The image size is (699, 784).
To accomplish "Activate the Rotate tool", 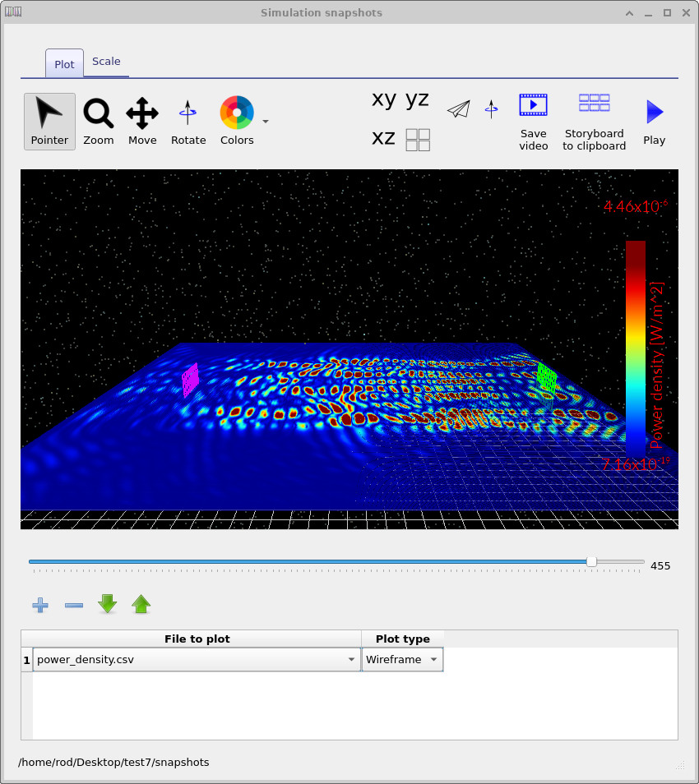I will pos(188,115).
